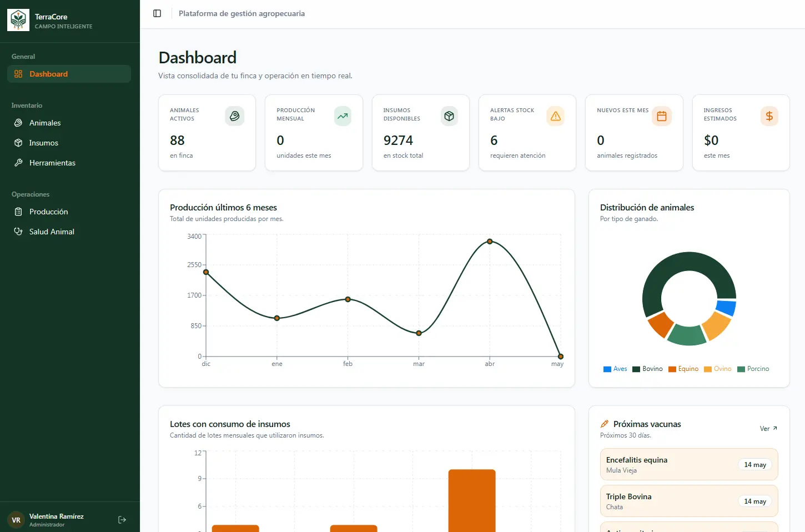Click the TerraCore logo icon
The height and width of the screenshot is (532, 805).
(x=18, y=20)
